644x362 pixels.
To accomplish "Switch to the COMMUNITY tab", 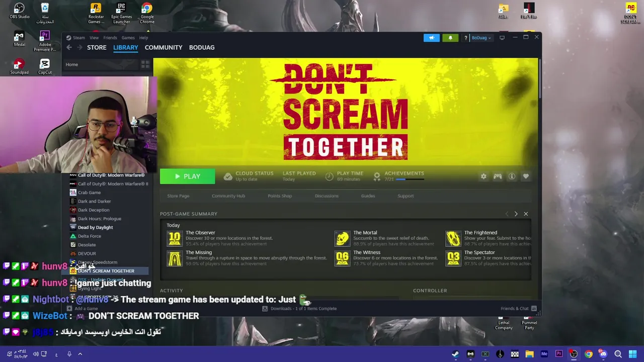I will 164,47.
